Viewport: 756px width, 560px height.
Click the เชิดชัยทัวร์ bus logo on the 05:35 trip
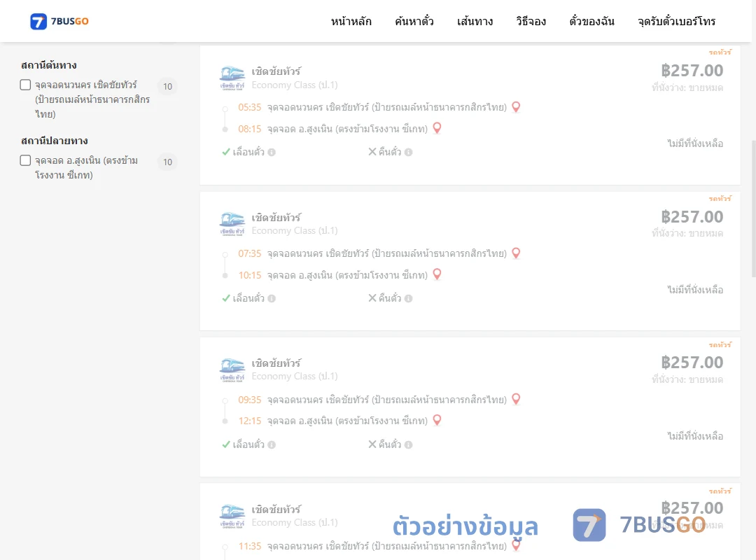[x=232, y=78]
